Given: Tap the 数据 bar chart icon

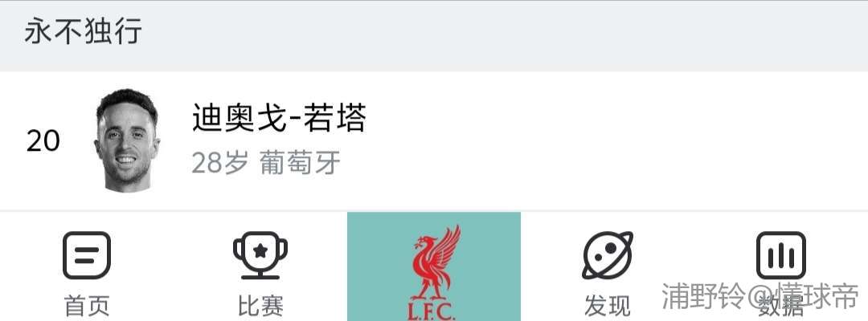Looking at the screenshot, I should tap(781, 255).
